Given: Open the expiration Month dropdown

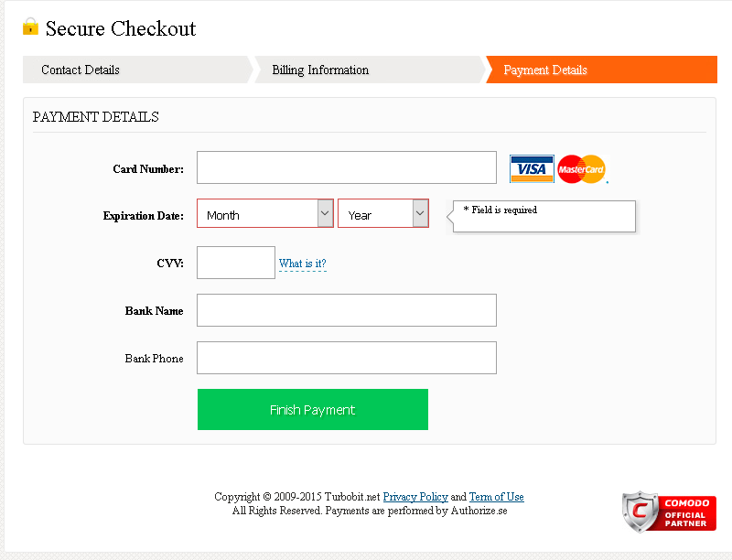Looking at the screenshot, I should 257,214.
